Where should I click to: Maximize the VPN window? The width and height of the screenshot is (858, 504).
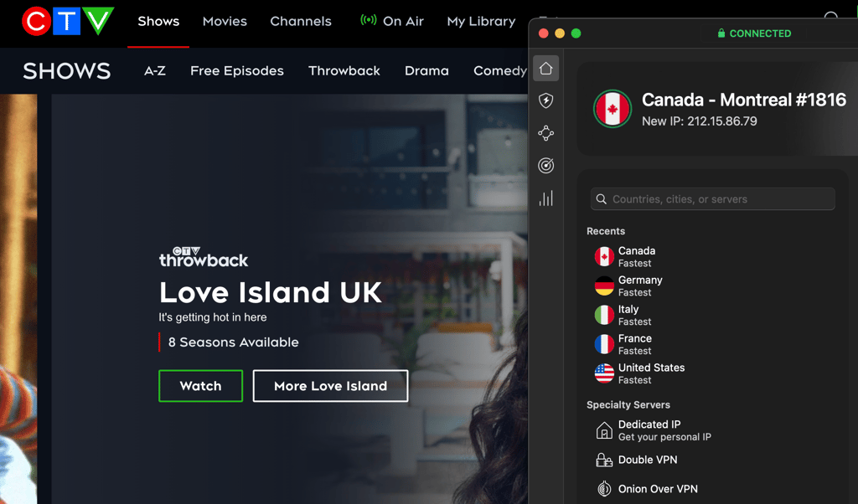(x=576, y=33)
